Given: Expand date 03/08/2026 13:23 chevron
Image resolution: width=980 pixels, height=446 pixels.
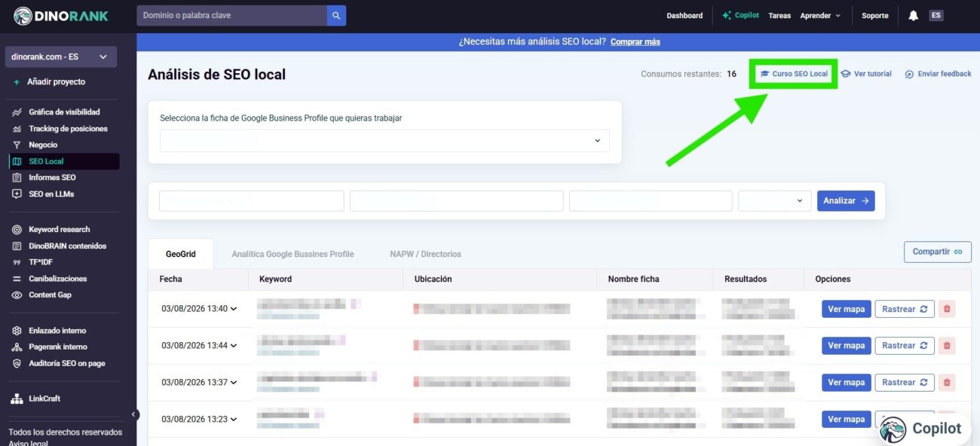Looking at the screenshot, I should click(234, 420).
